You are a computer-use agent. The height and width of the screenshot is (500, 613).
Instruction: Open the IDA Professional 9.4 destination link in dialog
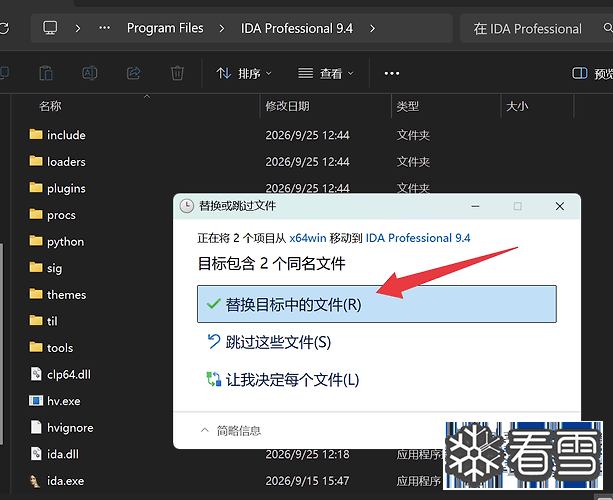point(418,238)
